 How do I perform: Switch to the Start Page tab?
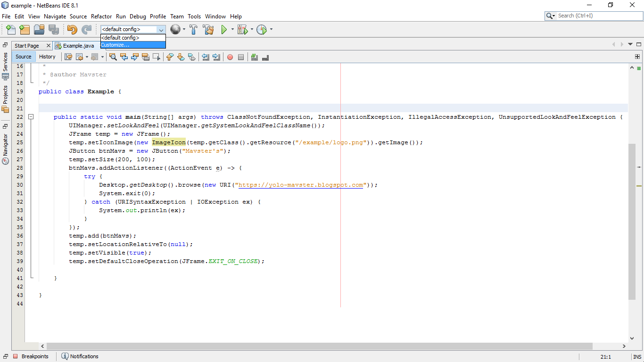click(27, 46)
